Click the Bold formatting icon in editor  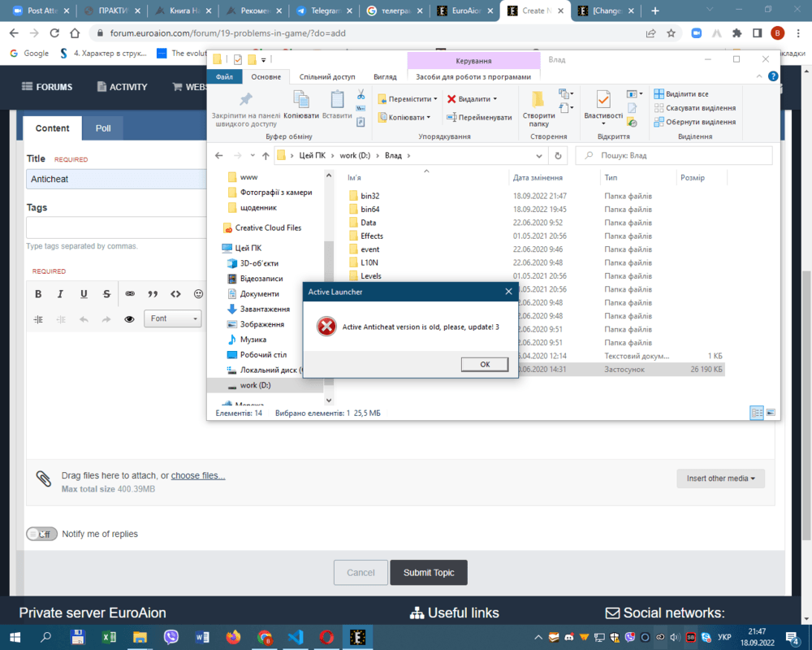[x=38, y=294]
